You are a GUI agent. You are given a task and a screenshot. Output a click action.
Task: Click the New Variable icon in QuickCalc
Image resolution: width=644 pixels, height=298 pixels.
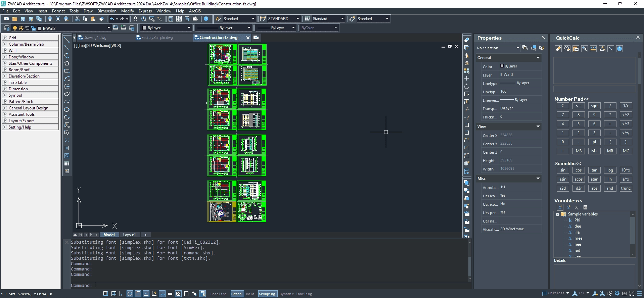(x=560, y=207)
